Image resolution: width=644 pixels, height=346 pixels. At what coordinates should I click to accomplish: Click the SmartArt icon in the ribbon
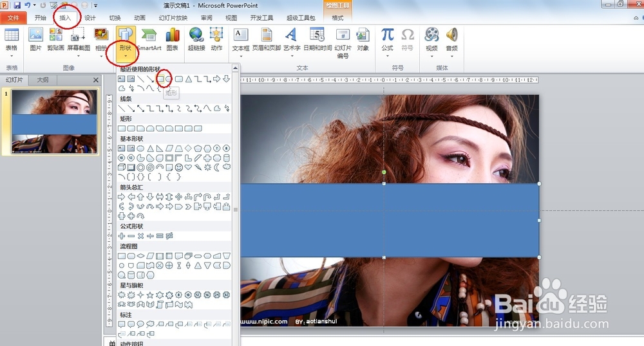click(149, 39)
